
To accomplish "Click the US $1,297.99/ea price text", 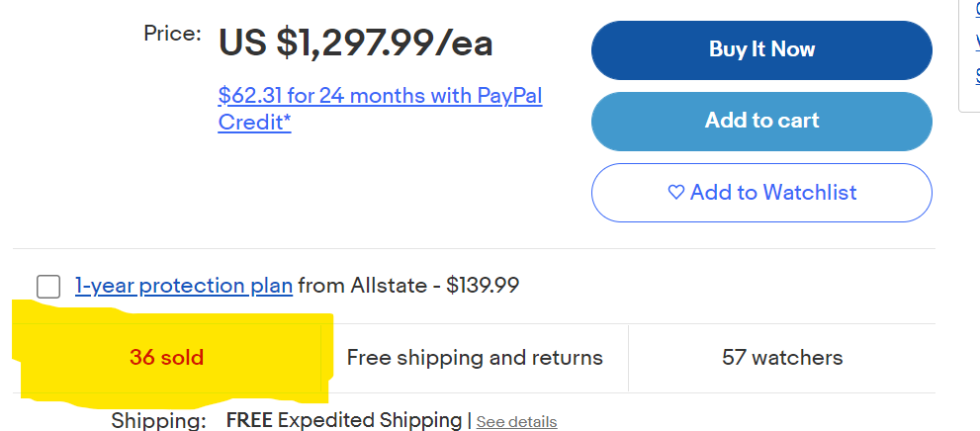I will (x=356, y=43).
